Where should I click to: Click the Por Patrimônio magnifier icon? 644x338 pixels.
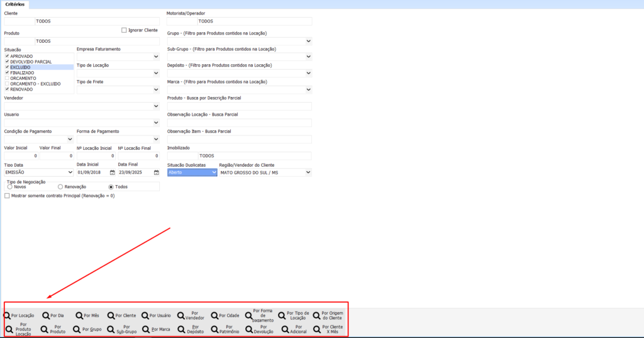(x=214, y=329)
